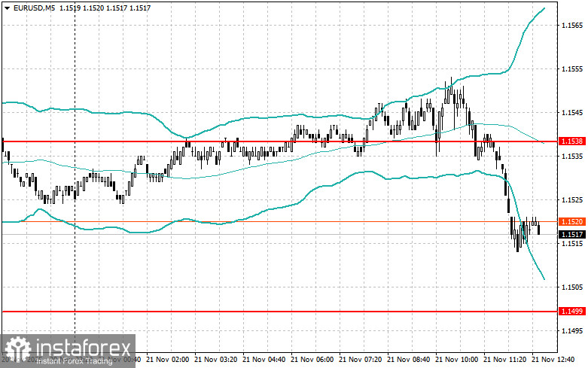
Task: Click the 1.1515 price axis label
Action: [x=572, y=244]
